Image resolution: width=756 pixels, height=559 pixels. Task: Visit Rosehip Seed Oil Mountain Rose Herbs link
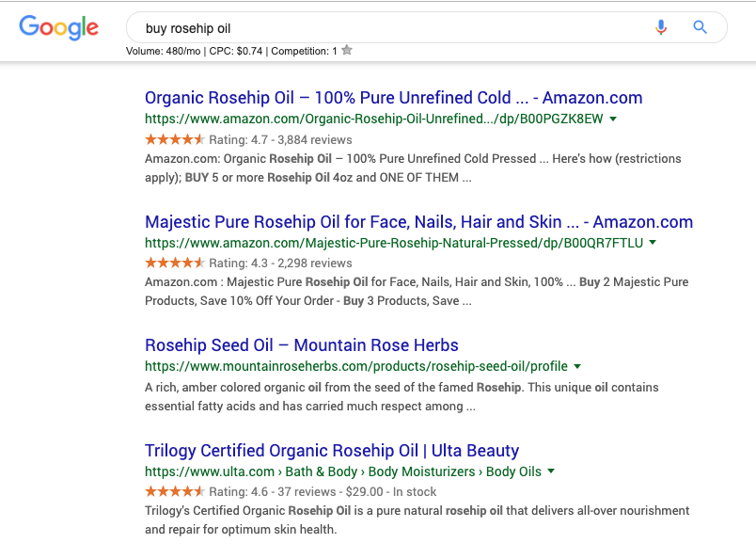301,345
